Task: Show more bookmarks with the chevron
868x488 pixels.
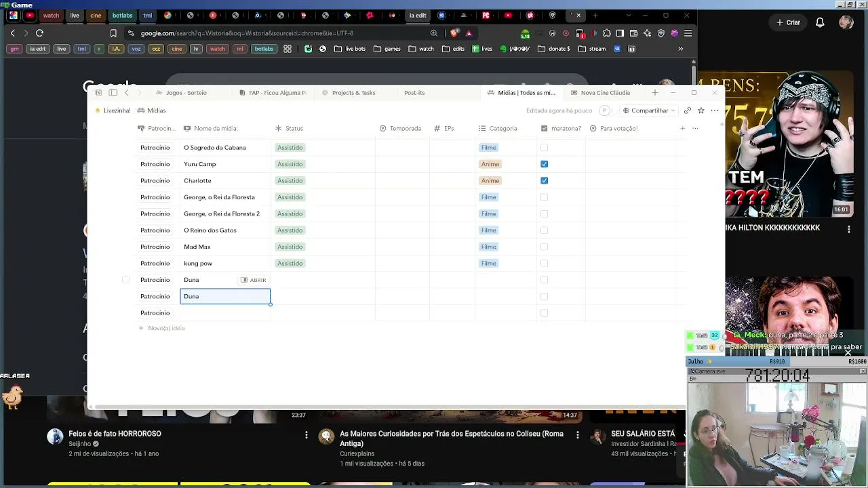Action: tap(680, 49)
